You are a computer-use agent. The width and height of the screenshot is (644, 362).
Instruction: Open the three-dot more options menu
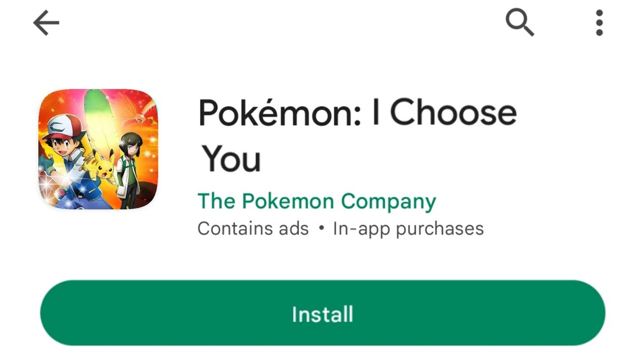(599, 23)
